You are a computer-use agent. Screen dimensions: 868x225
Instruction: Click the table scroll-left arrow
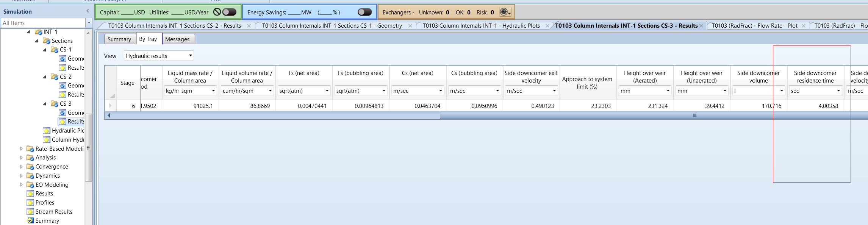[109, 116]
